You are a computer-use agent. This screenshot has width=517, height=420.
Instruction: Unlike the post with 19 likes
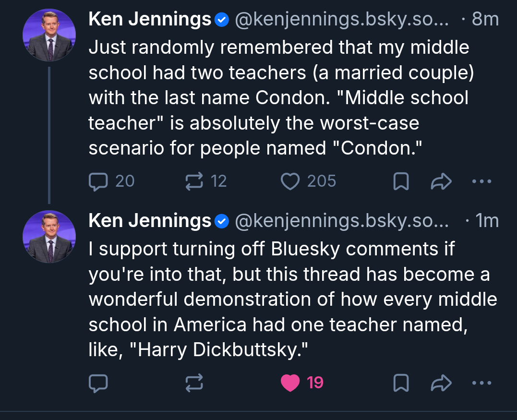click(x=290, y=383)
